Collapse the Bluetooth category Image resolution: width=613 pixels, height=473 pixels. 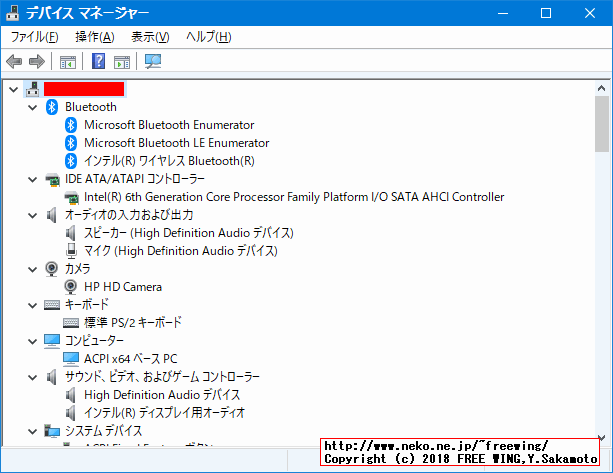click(33, 108)
